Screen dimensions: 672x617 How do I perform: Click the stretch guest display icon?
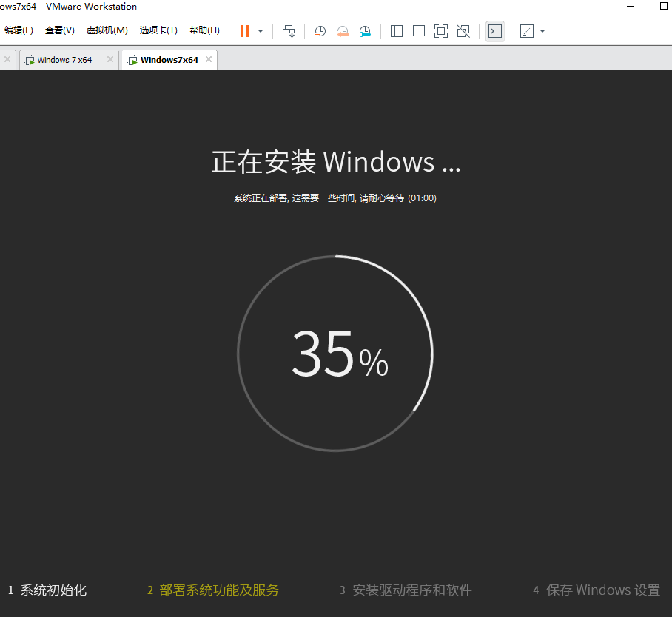(x=527, y=31)
